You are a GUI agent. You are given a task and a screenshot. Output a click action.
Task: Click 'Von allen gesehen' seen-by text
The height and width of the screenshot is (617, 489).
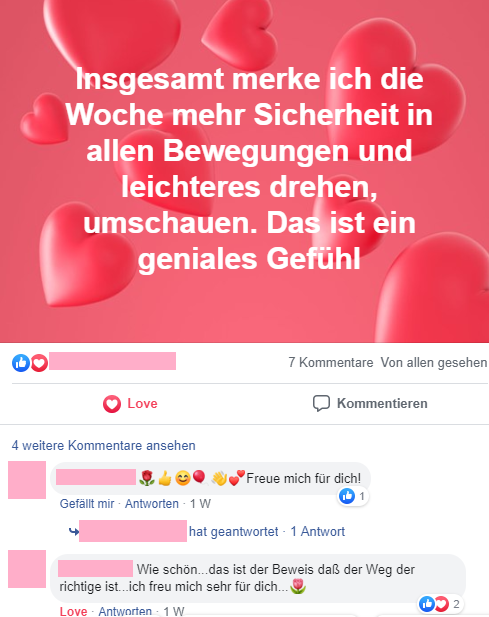point(434,362)
